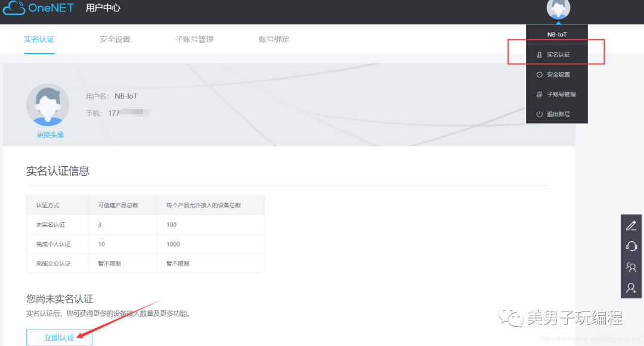Switch to the 安全设置 tab

pos(115,39)
